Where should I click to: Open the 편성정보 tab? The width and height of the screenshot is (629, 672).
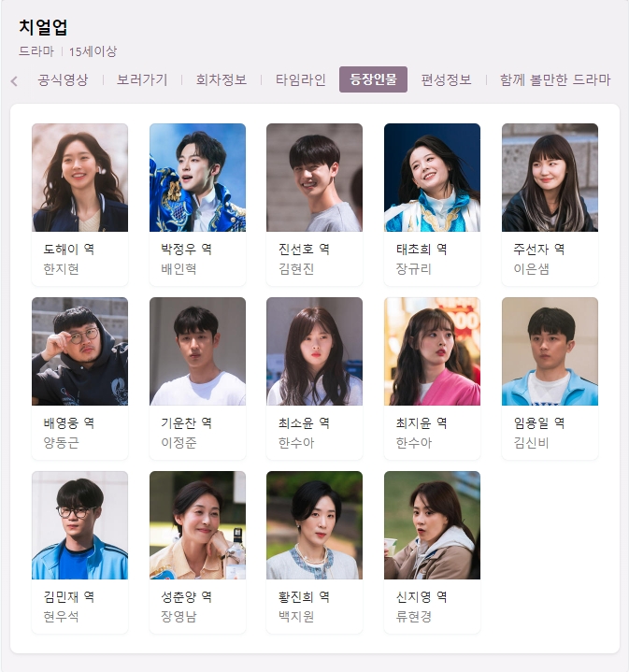446,79
